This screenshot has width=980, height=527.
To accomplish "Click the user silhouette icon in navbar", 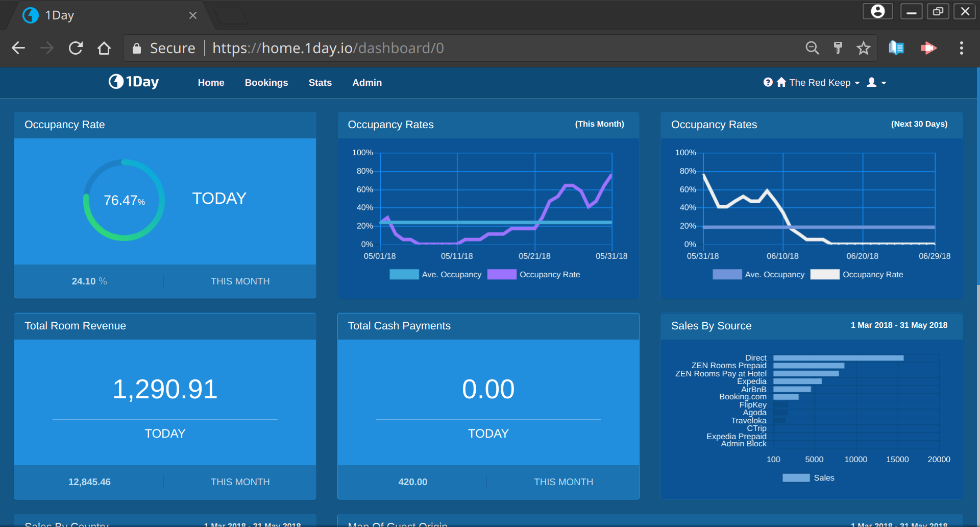I will point(872,82).
